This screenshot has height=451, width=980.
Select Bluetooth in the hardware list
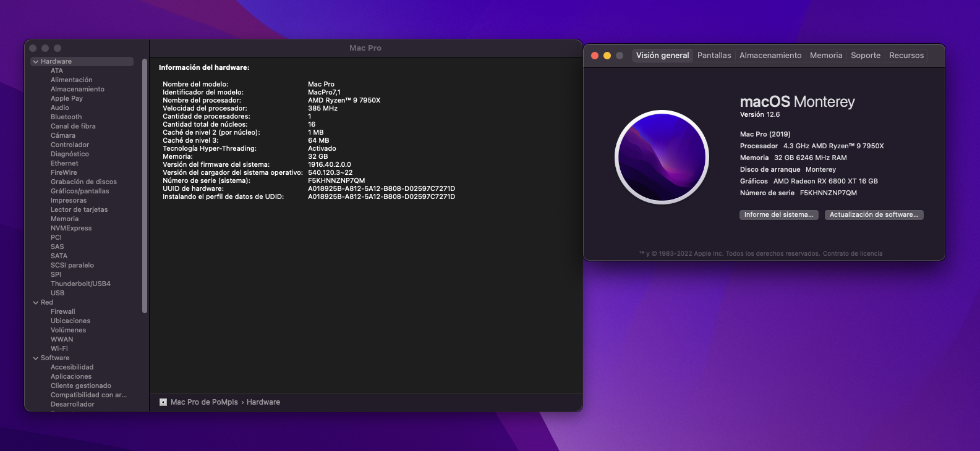tap(66, 117)
